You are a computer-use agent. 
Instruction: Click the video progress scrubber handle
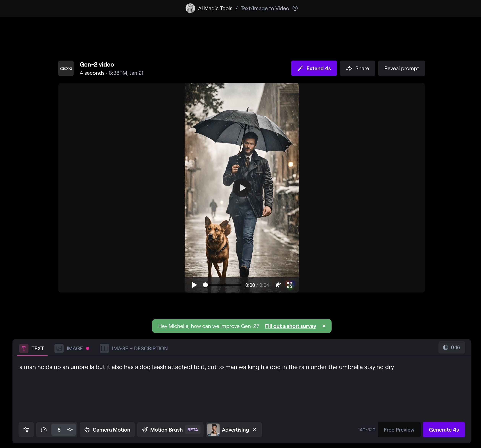pyautogui.click(x=205, y=285)
